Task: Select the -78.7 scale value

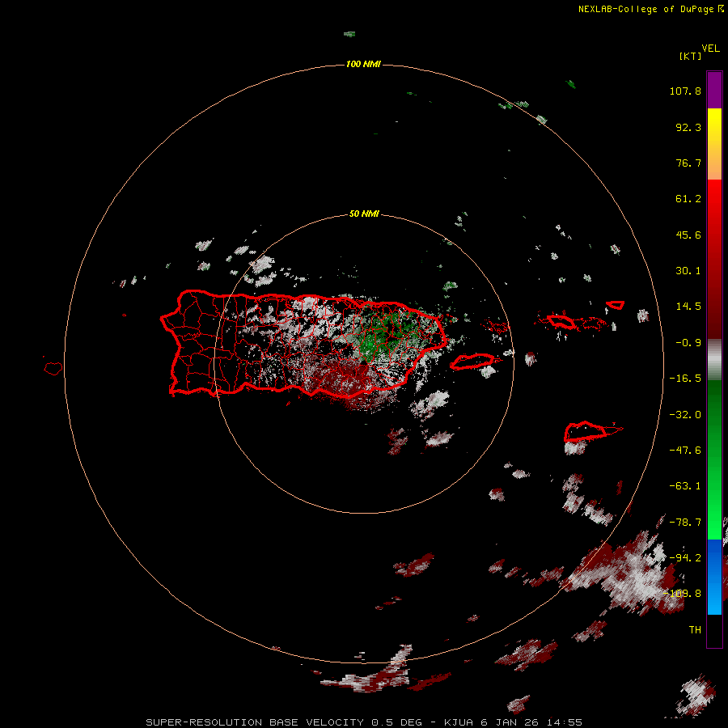Action: pyautogui.click(x=685, y=523)
